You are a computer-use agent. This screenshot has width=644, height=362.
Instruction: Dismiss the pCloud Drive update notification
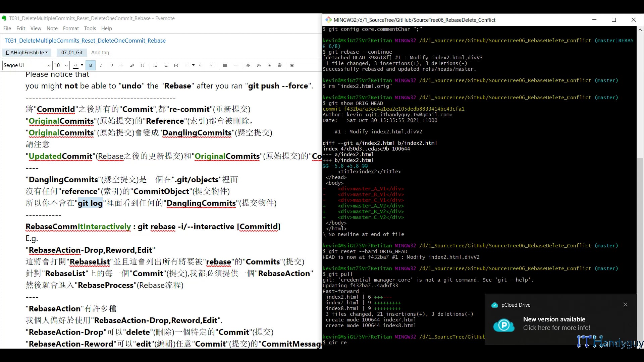[x=625, y=304]
